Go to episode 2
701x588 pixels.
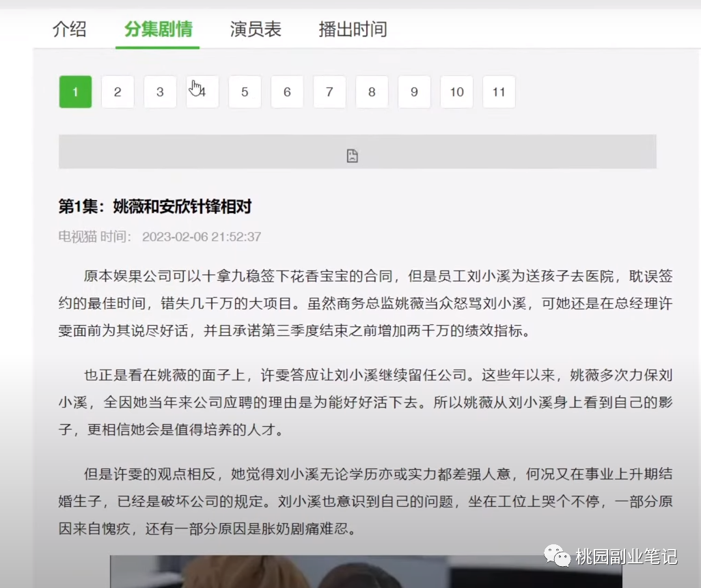(x=118, y=92)
